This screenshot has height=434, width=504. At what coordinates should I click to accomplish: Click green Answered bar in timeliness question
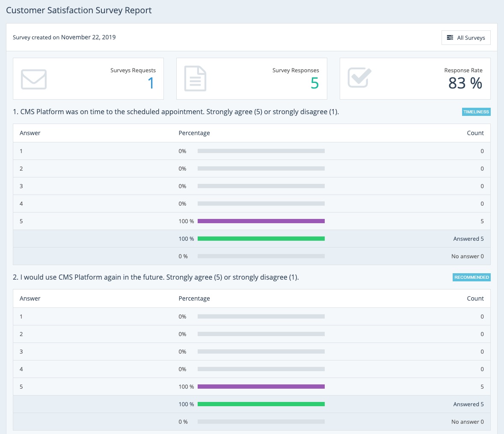click(x=261, y=239)
